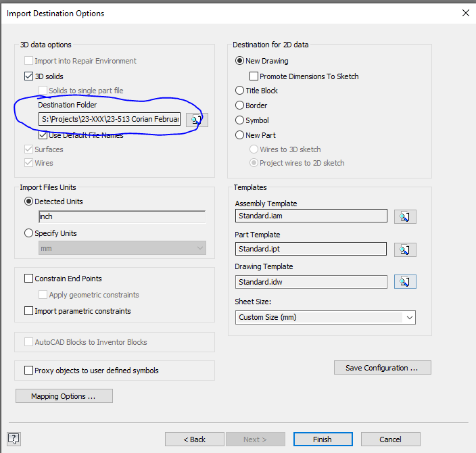Select the Specify Units radio option
476x453 pixels.
click(28, 233)
